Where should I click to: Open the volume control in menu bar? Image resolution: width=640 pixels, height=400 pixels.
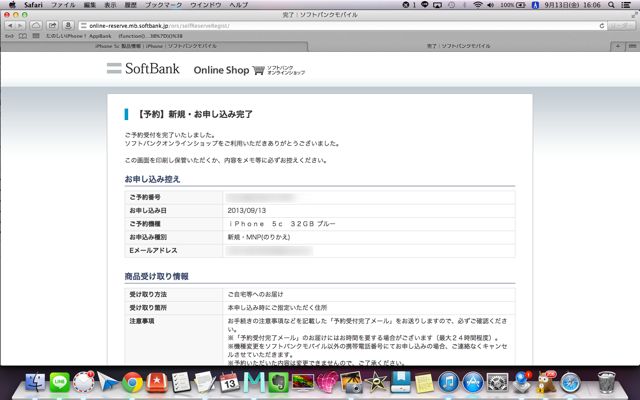tap(490, 5)
